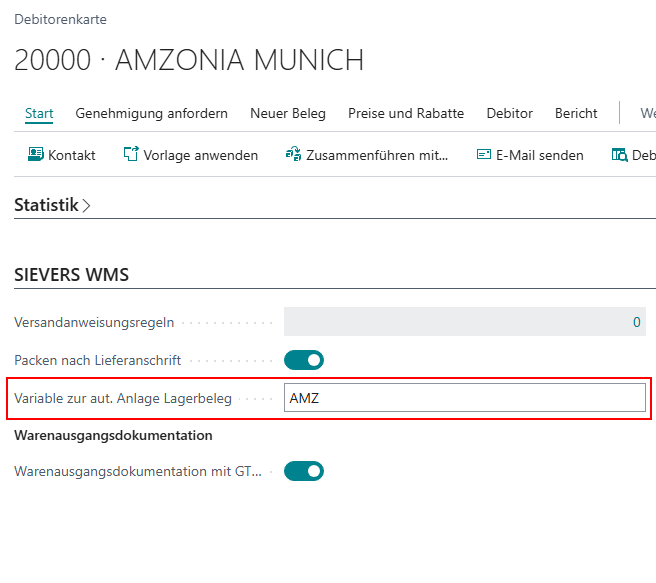Image resolution: width=656 pixels, height=583 pixels.
Task: Click the truncated We... menu item
Action: tap(647, 113)
